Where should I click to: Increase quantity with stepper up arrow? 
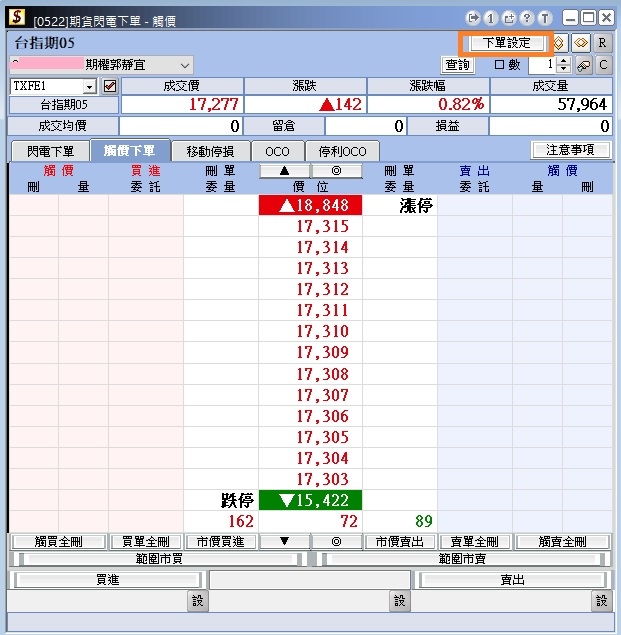pyautogui.click(x=564, y=61)
